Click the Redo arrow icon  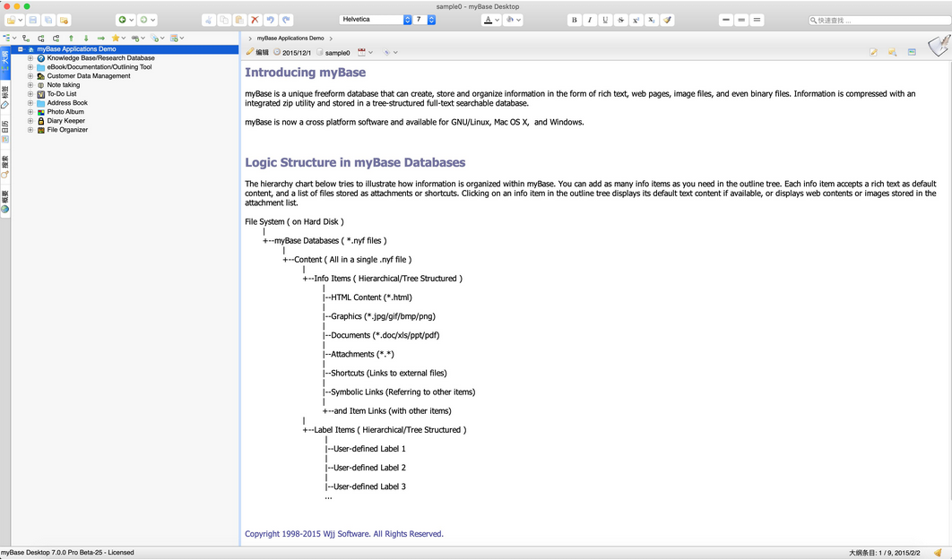click(286, 20)
